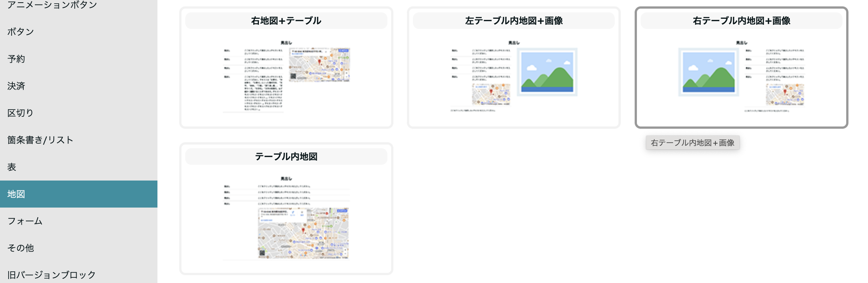Click the map preview in 右地図+テーブル card
The image size is (868, 283).
(x=319, y=65)
